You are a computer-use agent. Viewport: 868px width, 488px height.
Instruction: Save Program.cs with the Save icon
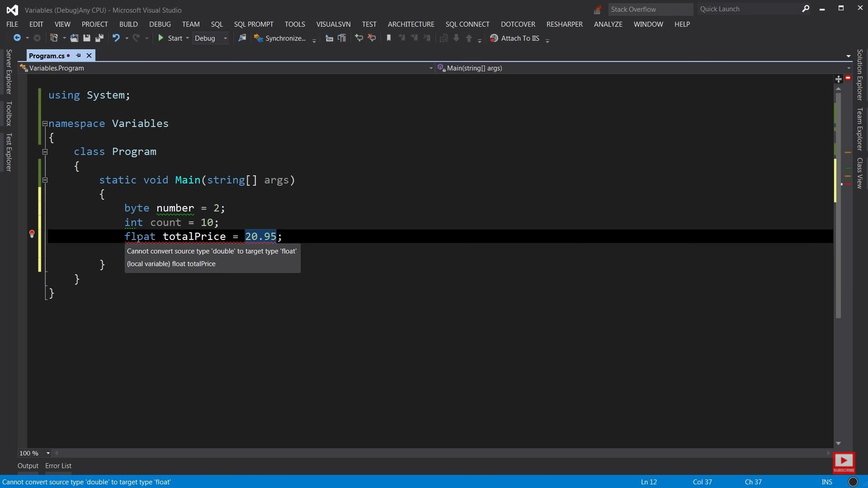[87, 38]
